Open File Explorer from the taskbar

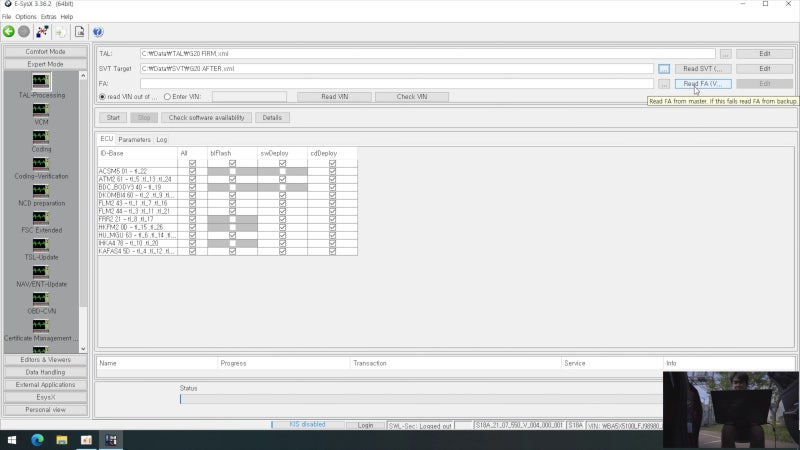62,440
